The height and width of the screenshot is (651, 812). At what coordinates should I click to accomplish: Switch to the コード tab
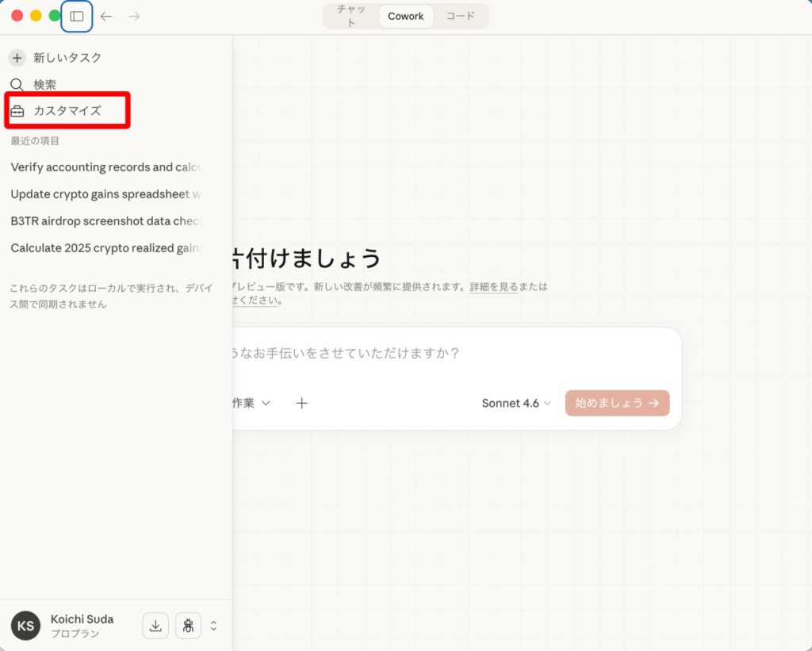pyautogui.click(x=460, y=16)
